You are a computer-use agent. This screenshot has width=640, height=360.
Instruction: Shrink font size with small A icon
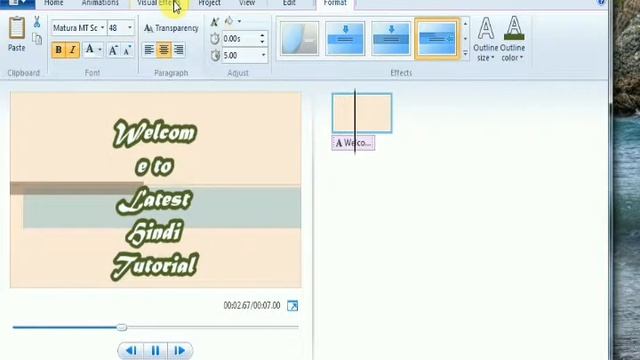pos(127,51)
